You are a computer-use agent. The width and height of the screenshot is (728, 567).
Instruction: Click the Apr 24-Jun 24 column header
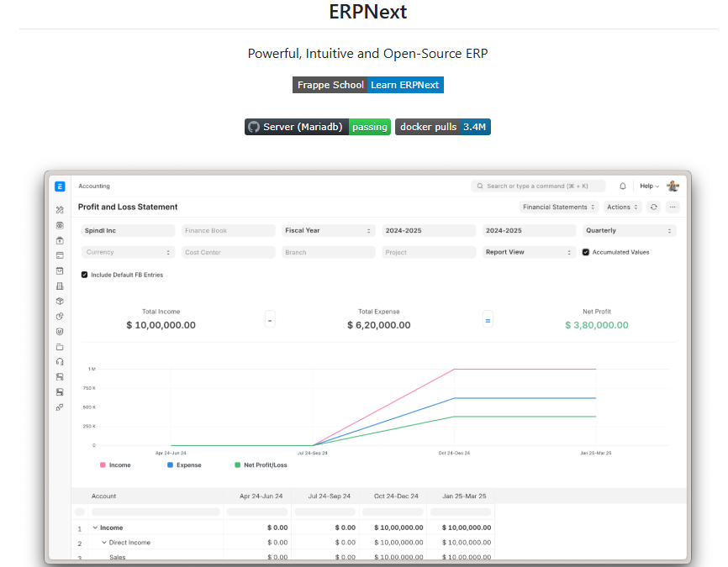257,496
